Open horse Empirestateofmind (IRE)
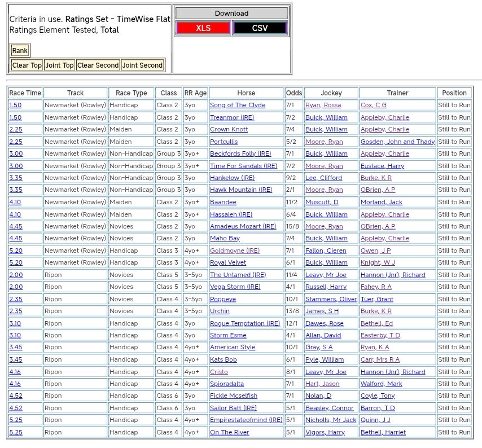This screenshot has height=448, width=482. coord(246,420)
